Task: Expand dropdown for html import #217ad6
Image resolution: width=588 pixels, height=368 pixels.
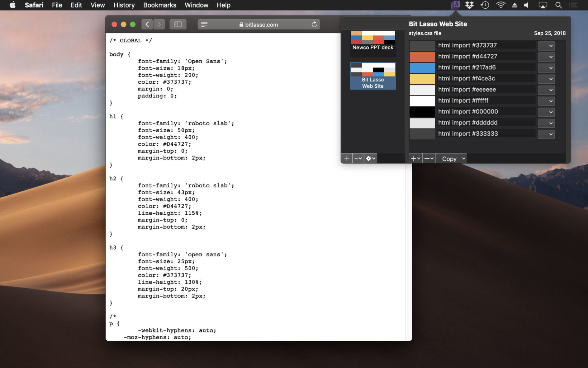Action: coord(546,68)
